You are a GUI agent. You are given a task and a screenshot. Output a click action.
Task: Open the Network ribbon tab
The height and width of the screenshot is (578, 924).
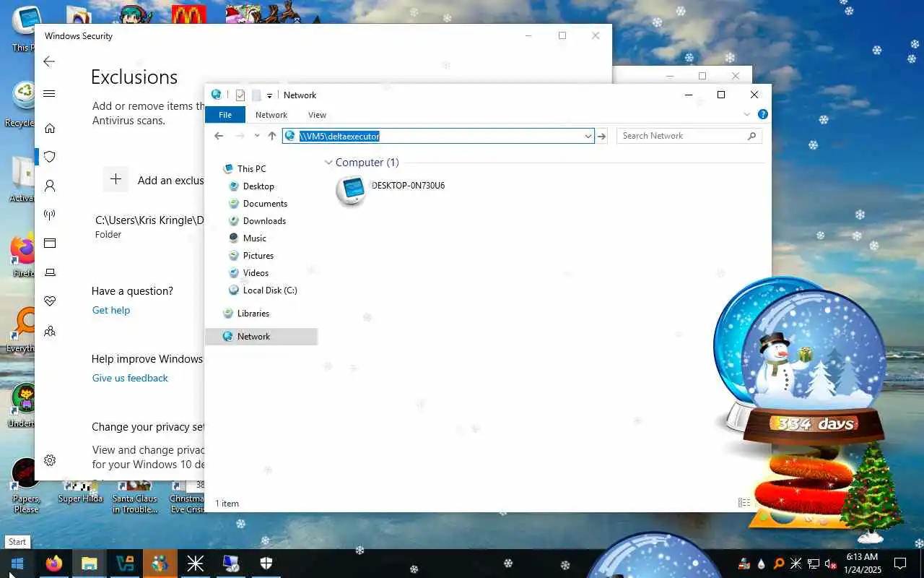[271, 115]
